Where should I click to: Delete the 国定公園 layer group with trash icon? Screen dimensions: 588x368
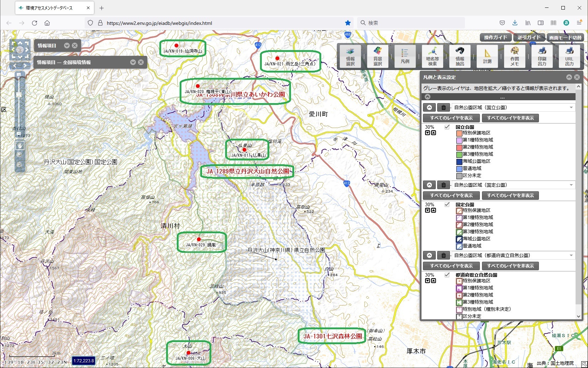[x=443, y=185]
